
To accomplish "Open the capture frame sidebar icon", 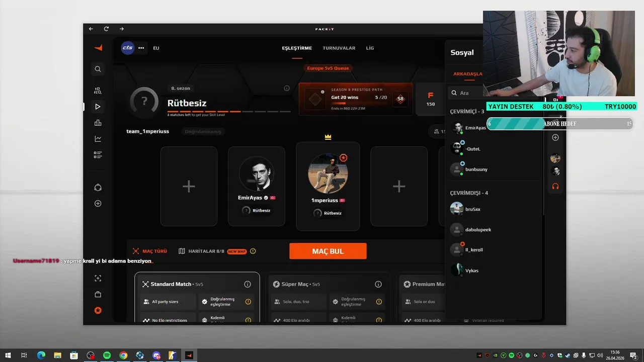I will pyautogui.click(x=98, y=278).
